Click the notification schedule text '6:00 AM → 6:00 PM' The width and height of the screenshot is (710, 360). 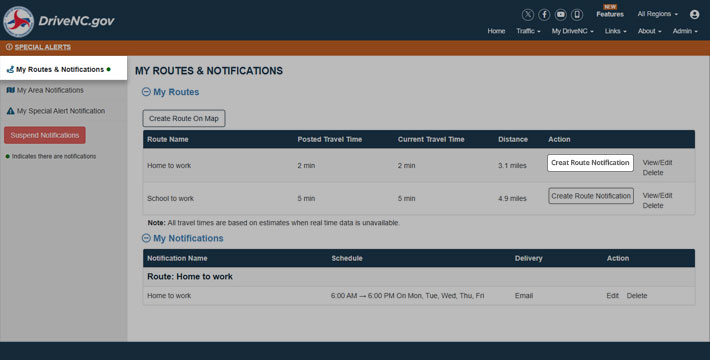[x=362, y=296]
